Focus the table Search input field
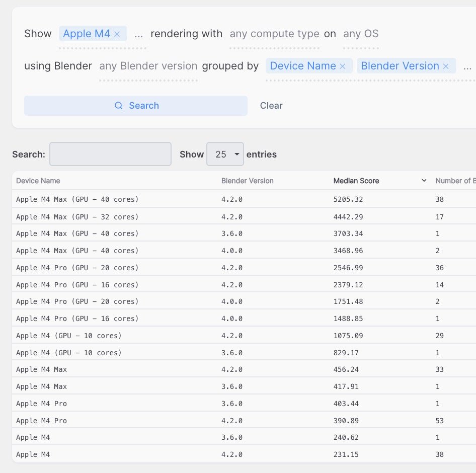Image resolution: width=476 pixels, height=473 pixels. coord(111,154)
